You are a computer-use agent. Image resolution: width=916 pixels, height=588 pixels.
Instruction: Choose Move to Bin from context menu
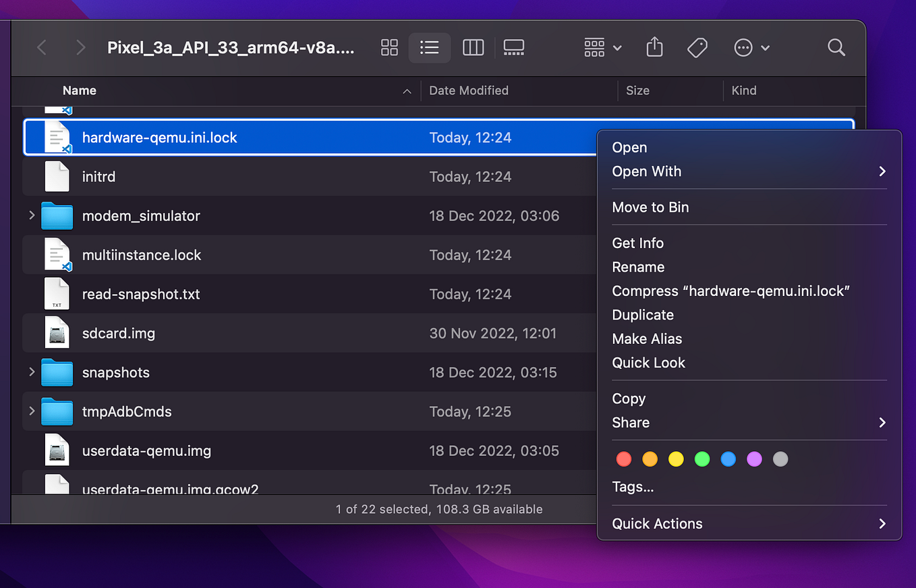point(650,207)
